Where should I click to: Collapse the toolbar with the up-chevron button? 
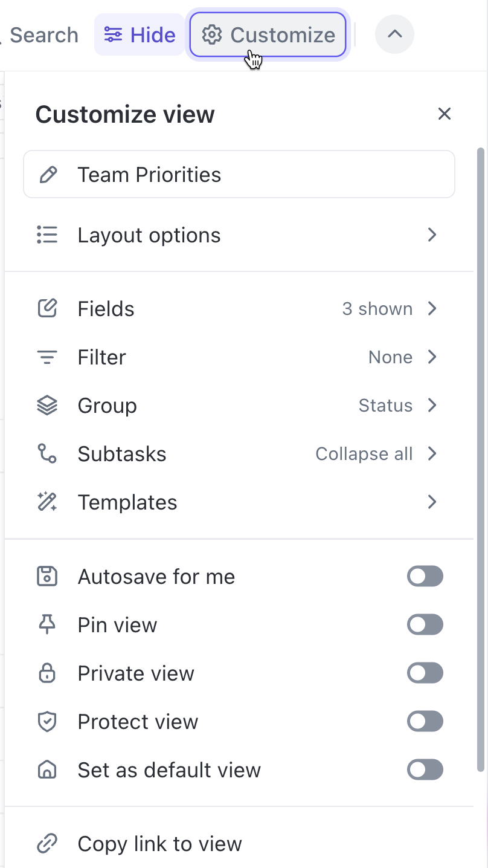[394, 34]
